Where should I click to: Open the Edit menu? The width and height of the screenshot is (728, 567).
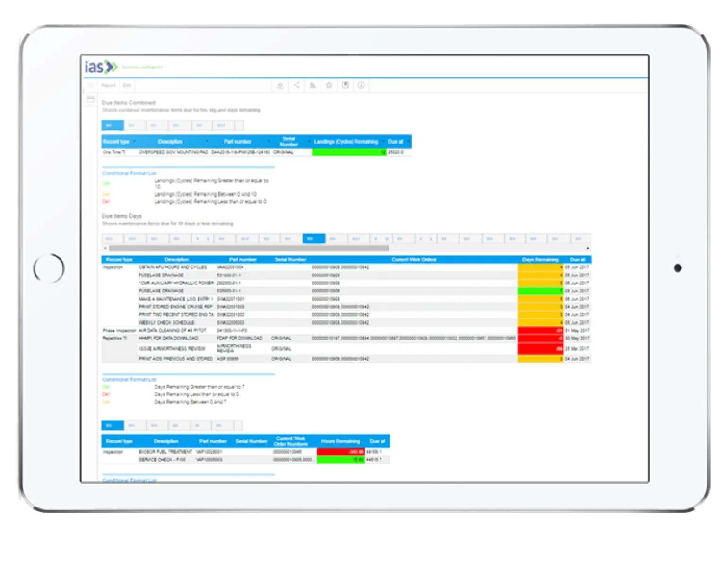(x=127, y=86)
